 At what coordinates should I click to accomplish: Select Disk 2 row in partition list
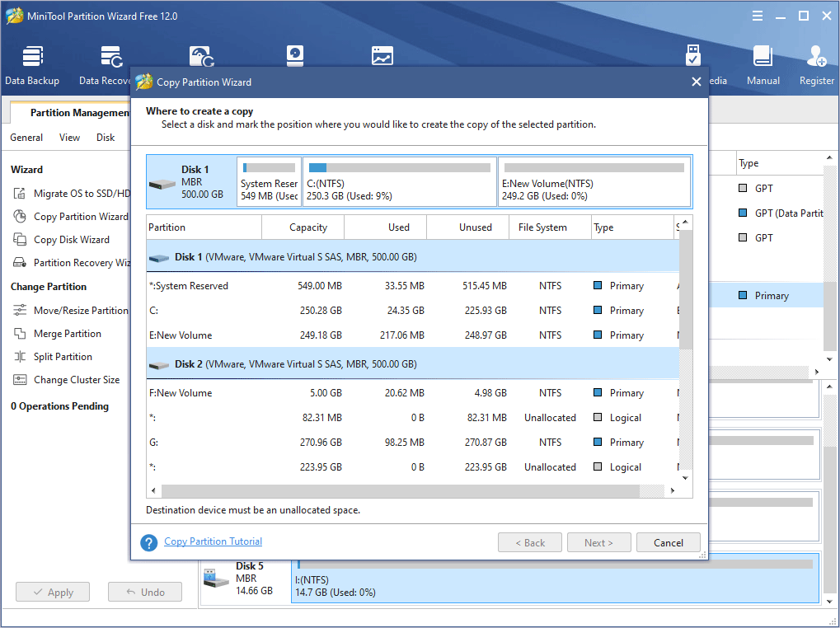tap(413, 364)
